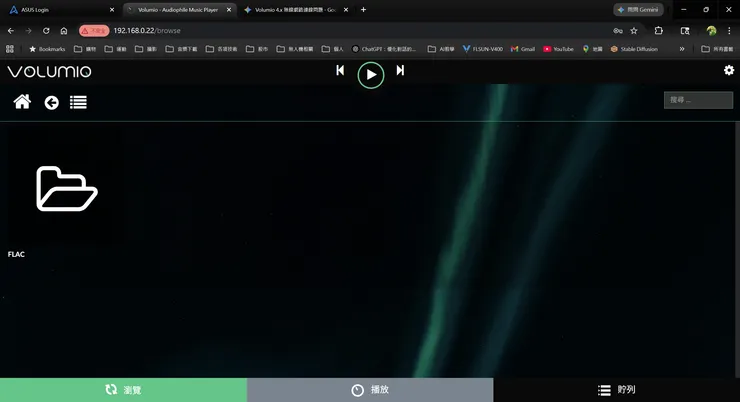Switch to the Volumio 4.x Google tab
The image size is (740, 402).
coord(296,9)
